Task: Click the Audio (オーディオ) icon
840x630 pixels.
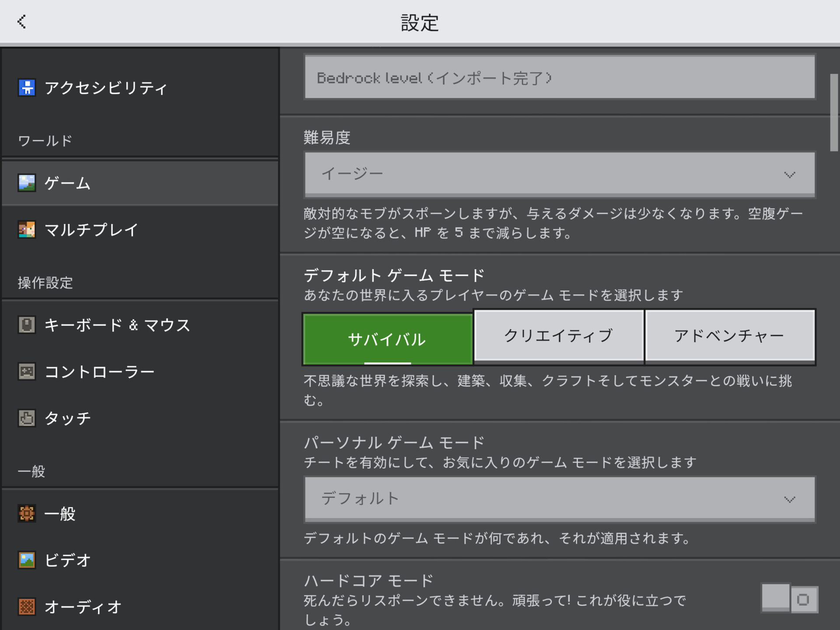Action: (x=27, y=607)
